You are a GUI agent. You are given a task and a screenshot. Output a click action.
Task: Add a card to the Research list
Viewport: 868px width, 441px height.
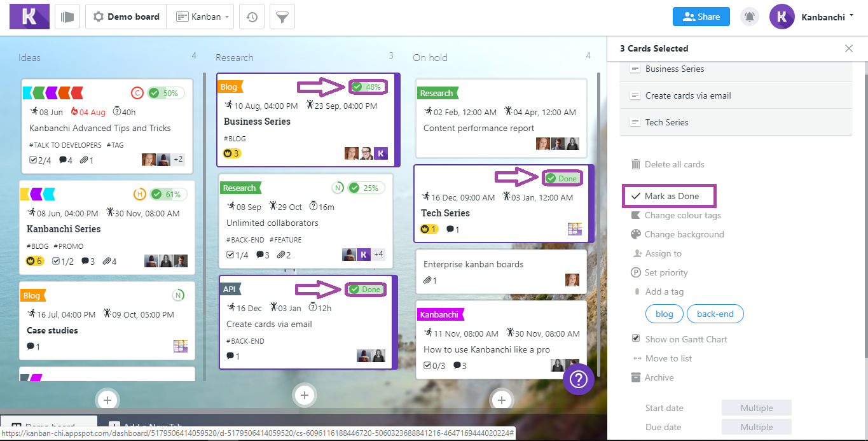305,395
